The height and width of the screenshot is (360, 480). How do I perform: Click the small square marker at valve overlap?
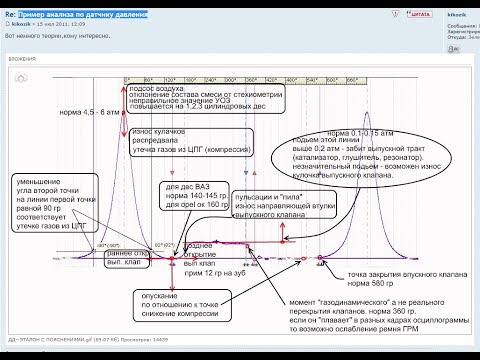click(x=247, y=246)
